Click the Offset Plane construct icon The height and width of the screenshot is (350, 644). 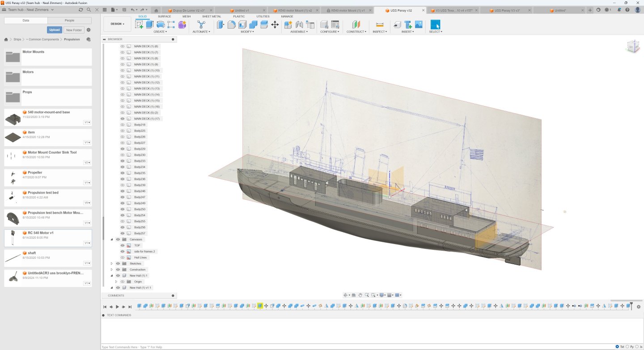pyautogui.click(x=356, y=25)
